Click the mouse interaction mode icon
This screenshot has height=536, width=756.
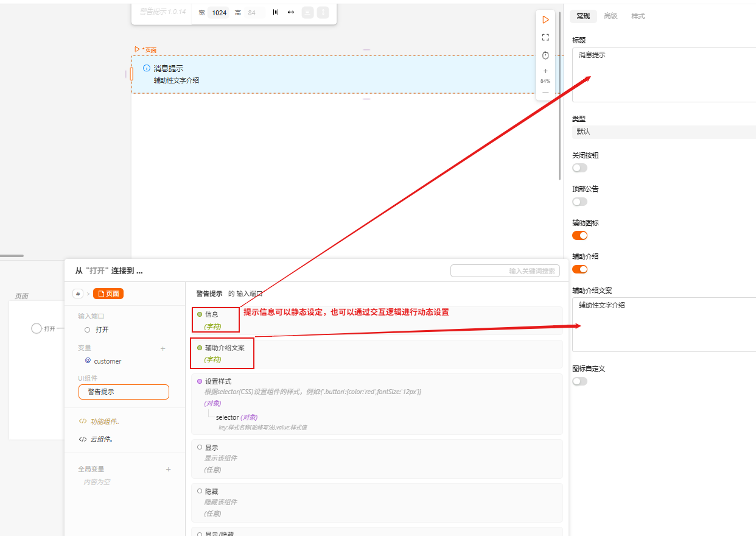(x=545, y=55)
